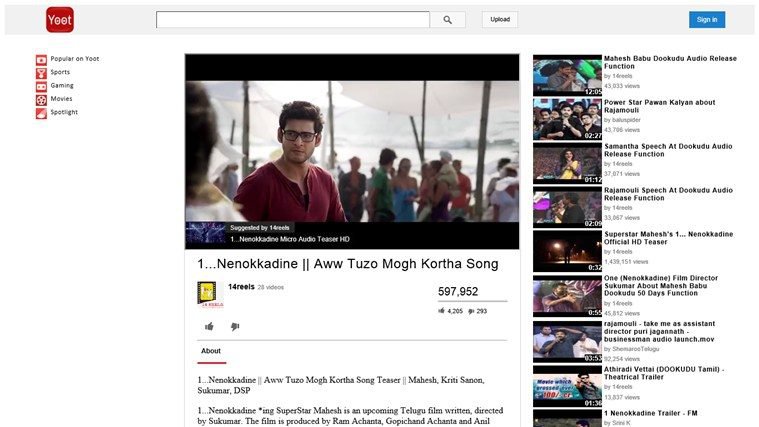
Task: Click the Popular on Yeet icon
Action: tap(41, 60)
